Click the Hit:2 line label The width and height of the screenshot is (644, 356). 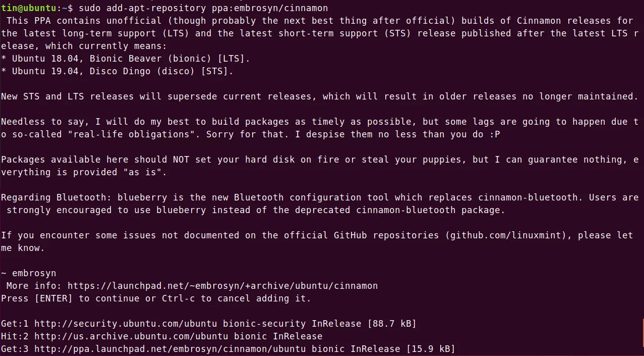(x=15, y=336)
